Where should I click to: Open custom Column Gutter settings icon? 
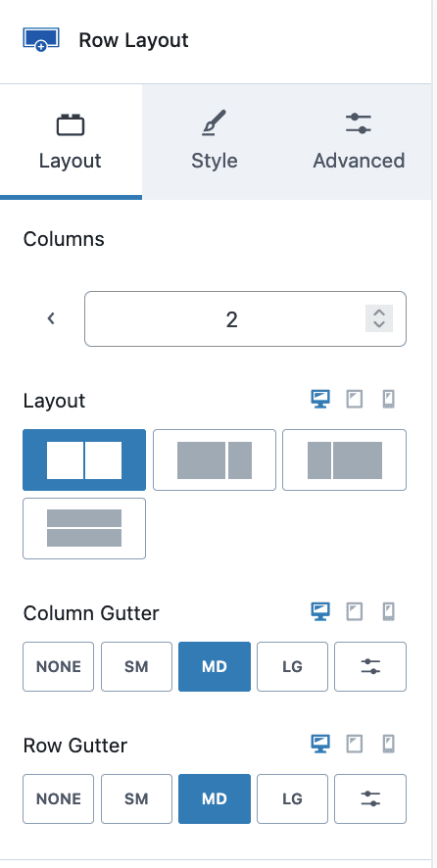pos(370,666)
